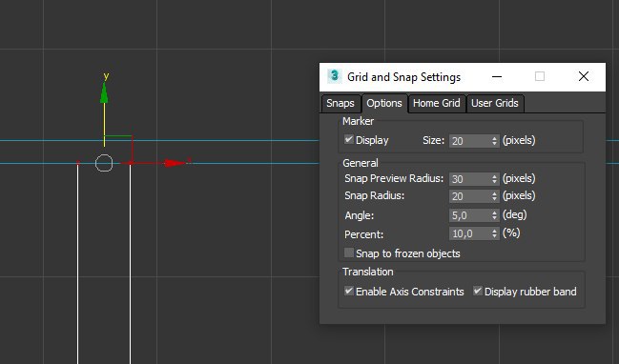Image resolution: width=619 pixels, height=364 pixels.
Task: Minimize the Grid and Snap Settings dialog
Action: point(497,76)
